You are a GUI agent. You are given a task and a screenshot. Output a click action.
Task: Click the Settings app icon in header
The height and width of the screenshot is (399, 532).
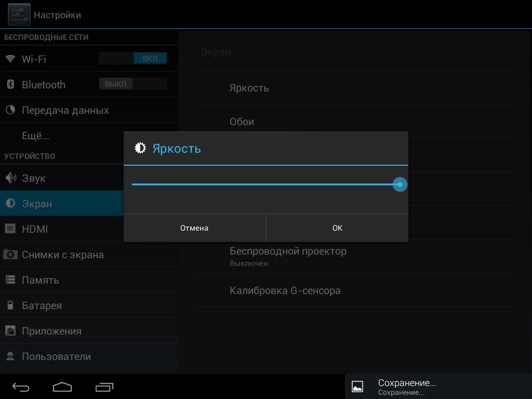coord(19,15)
